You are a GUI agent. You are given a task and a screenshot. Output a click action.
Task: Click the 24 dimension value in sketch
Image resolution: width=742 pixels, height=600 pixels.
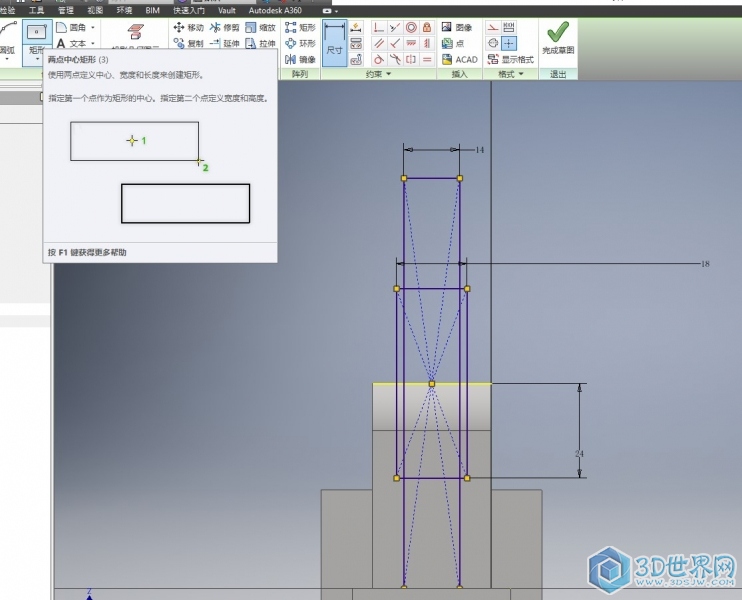pos(579,454)
